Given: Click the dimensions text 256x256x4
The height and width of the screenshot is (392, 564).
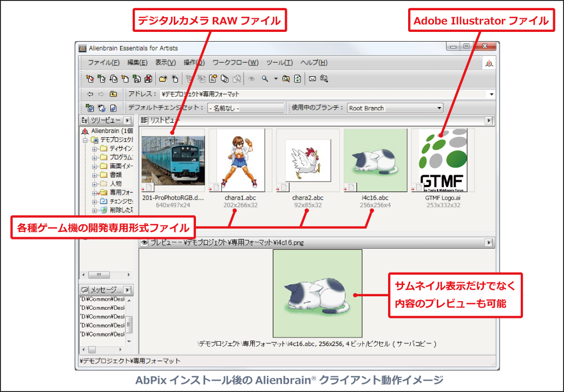Looking at the screenshot, I should (x=375, y=205).
